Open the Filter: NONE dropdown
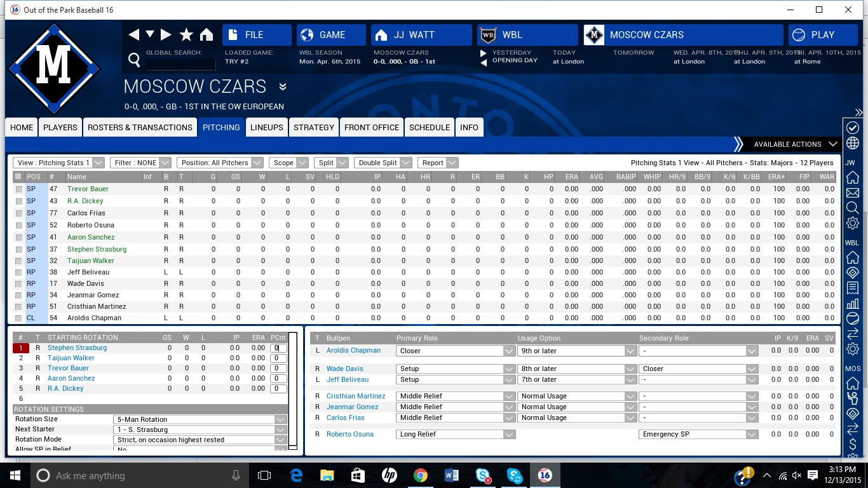Image resolution: width=868 pixels, height=488 pixels. [x=140, y=163]
